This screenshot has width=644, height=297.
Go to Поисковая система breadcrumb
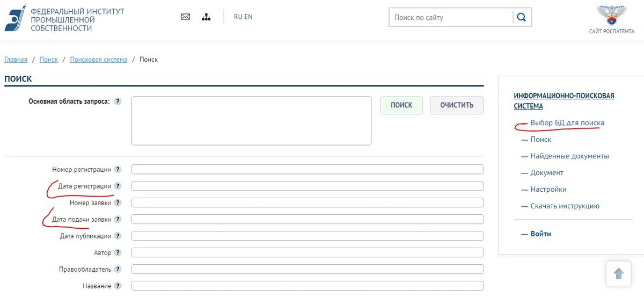pyautogui.click(x=99, y=60)
